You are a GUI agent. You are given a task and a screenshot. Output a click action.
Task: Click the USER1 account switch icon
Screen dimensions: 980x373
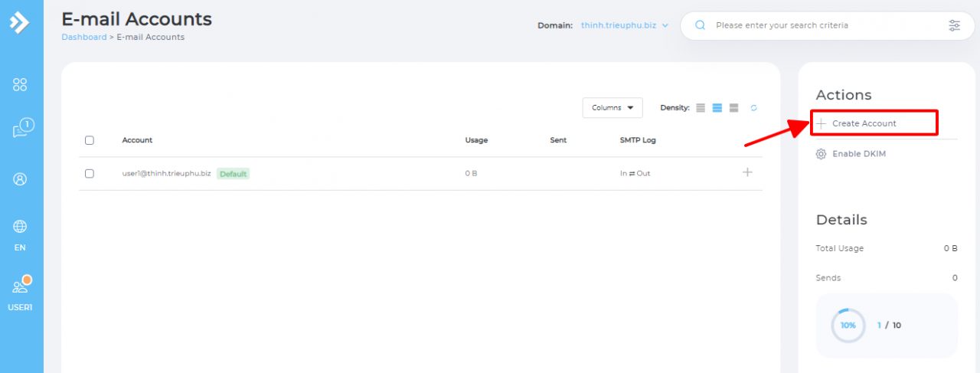click(21, 287)
